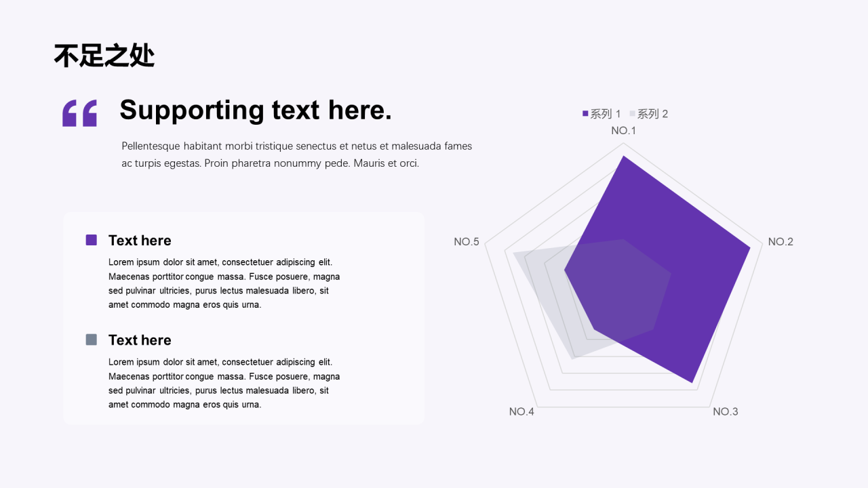Image resolution: width=868 pixels, height=488 pixels.
Task: Select the Pellentesque habitant paragraph text
Action: point(297,155)
